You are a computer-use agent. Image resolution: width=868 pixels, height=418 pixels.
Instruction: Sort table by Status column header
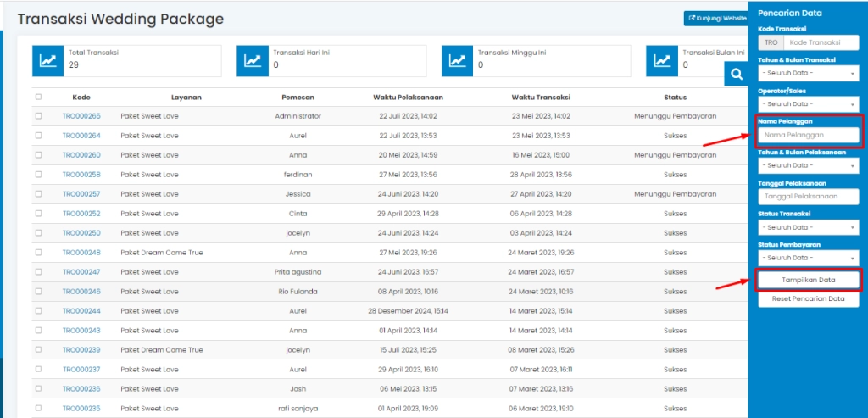[x=675, y=98]
